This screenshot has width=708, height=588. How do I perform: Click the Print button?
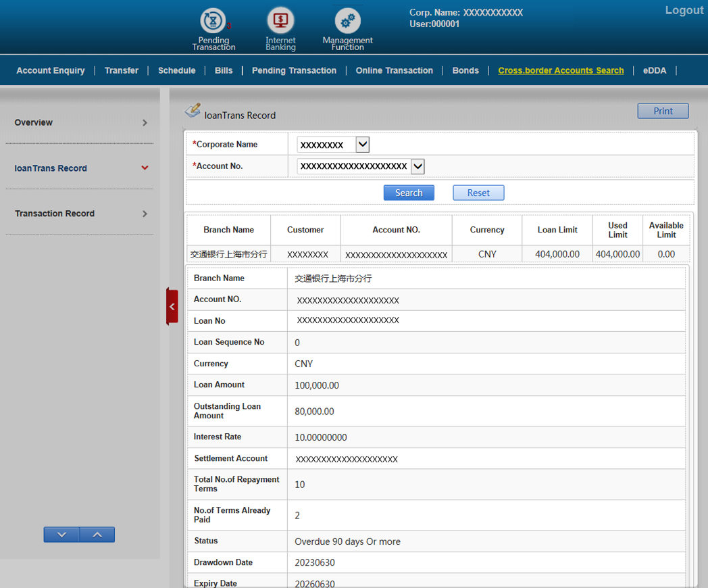(x=663, y=111)
